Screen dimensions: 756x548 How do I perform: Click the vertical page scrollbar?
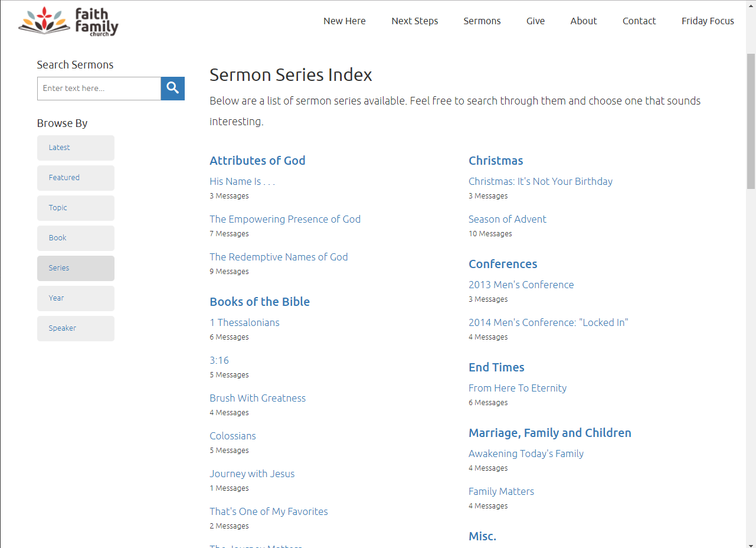coord(751,121)
